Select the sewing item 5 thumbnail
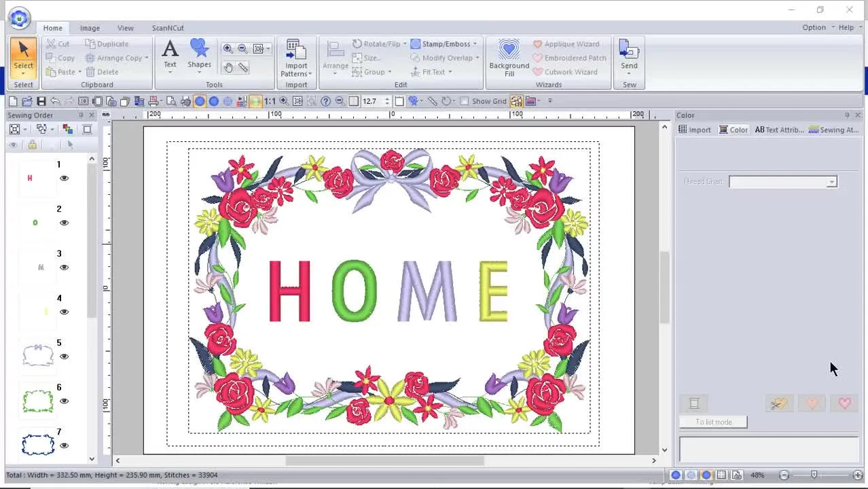868x489 pixels. pyautogui.click(x=38, y=356)
